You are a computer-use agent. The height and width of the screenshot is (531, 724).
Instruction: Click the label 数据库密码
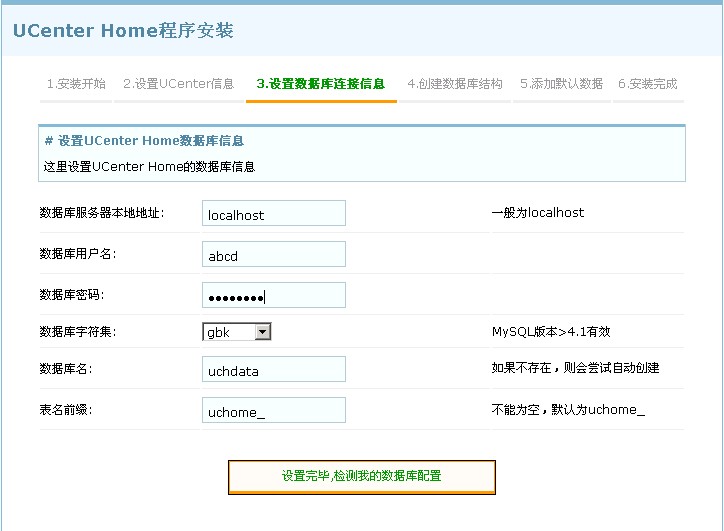tap(72, 295)
